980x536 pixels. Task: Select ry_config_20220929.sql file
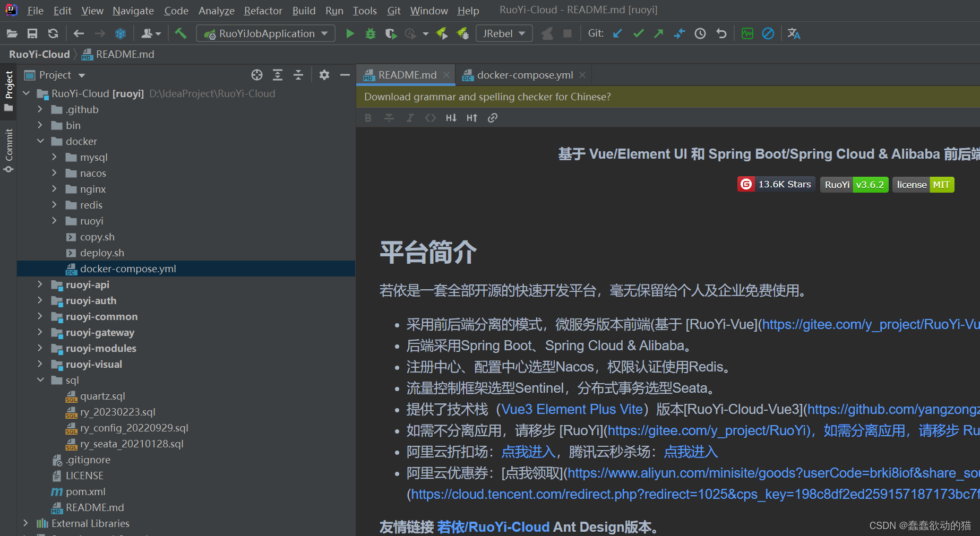(x=134, y=428)
